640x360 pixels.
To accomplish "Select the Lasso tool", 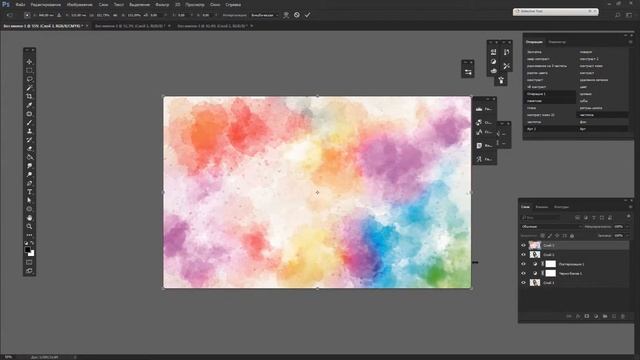I will tap(29, 79).
